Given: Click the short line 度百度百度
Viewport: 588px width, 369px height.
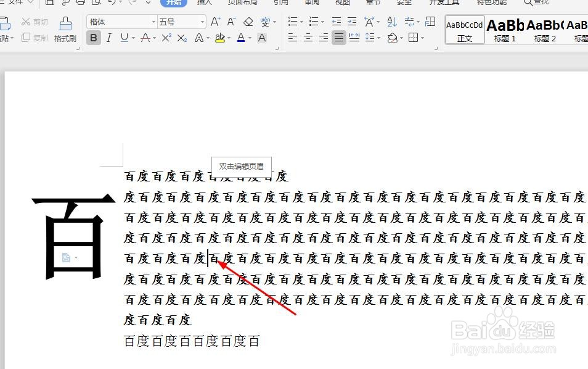Looking at the screenshot, I should (158, 320).
